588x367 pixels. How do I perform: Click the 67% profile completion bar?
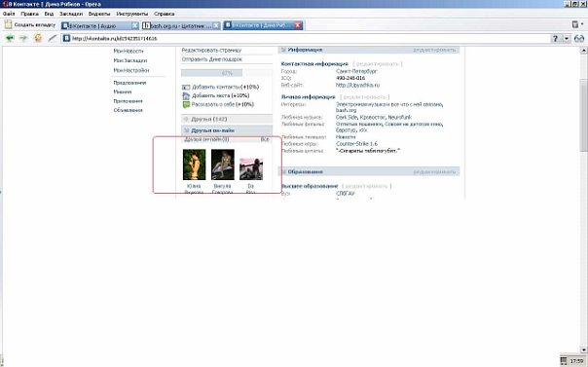coord(227,73)
